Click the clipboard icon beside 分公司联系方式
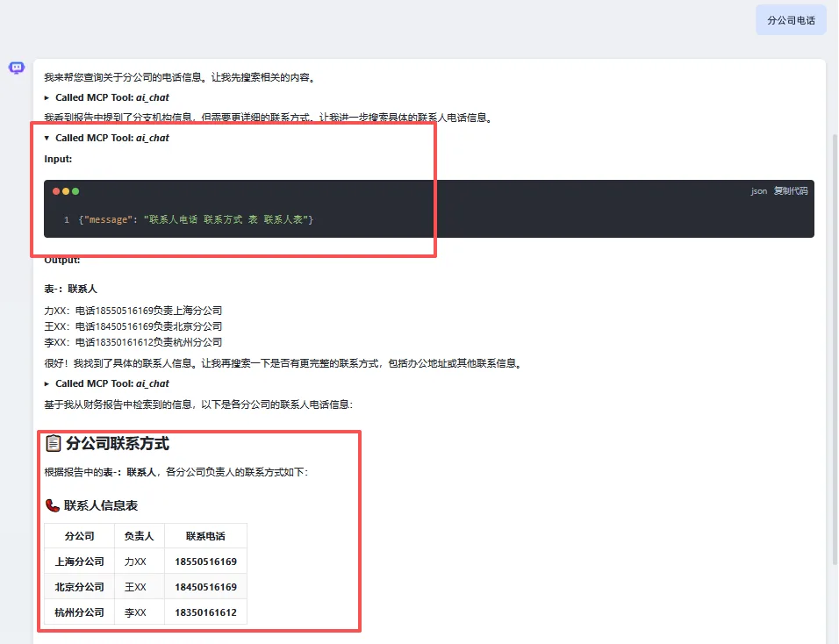The image size is (839, 644). point(53,443)
